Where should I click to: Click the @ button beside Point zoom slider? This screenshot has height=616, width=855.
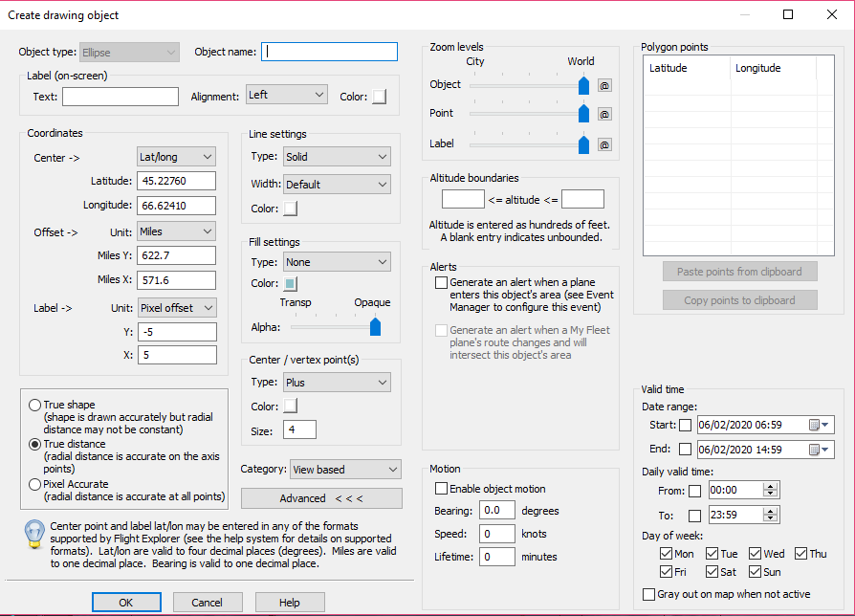[604, 115]
